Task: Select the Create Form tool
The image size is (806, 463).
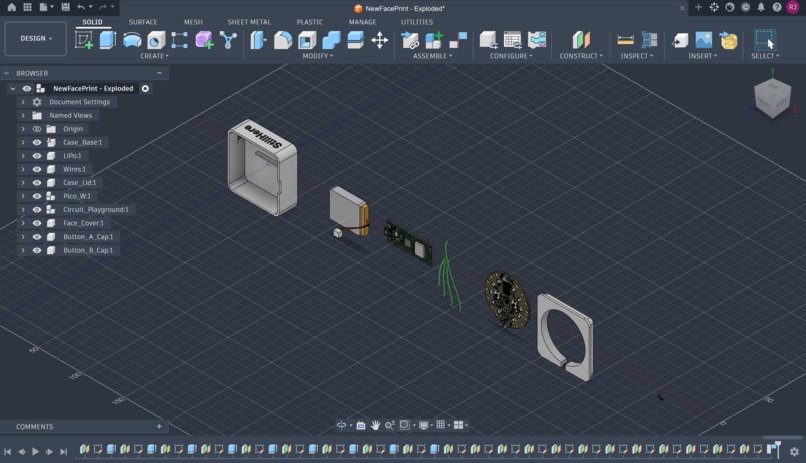Action: [x=204, y=40]
